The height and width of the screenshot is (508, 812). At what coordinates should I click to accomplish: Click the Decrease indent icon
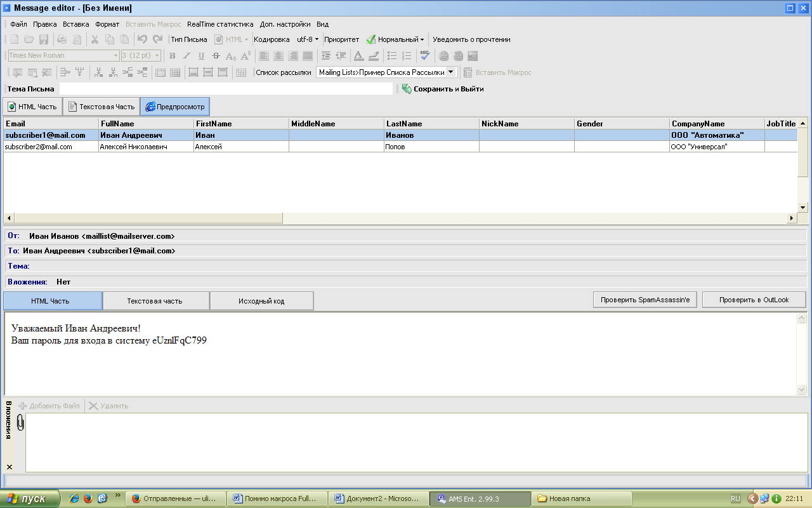point(341,56)
